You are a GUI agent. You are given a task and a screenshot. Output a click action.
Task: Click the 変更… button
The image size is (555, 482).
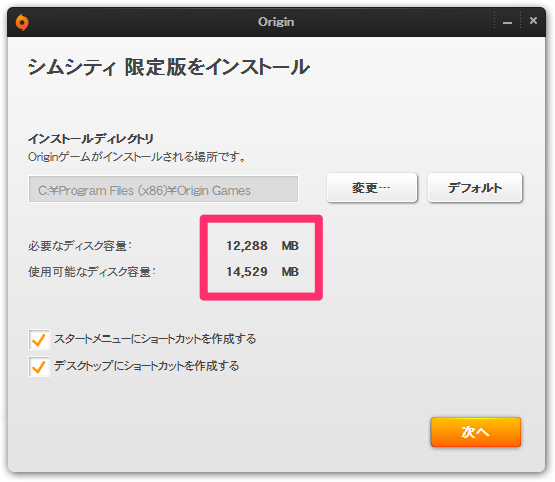372,188
